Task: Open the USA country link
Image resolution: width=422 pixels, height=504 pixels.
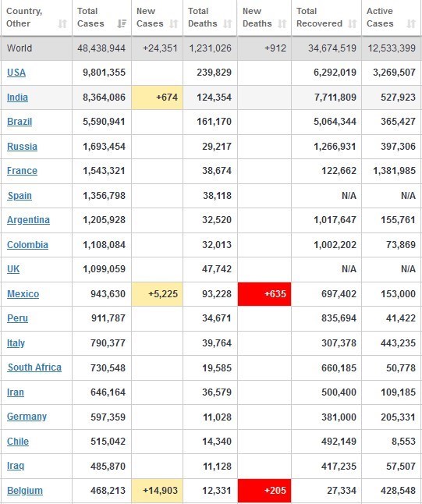Action: 16,73
